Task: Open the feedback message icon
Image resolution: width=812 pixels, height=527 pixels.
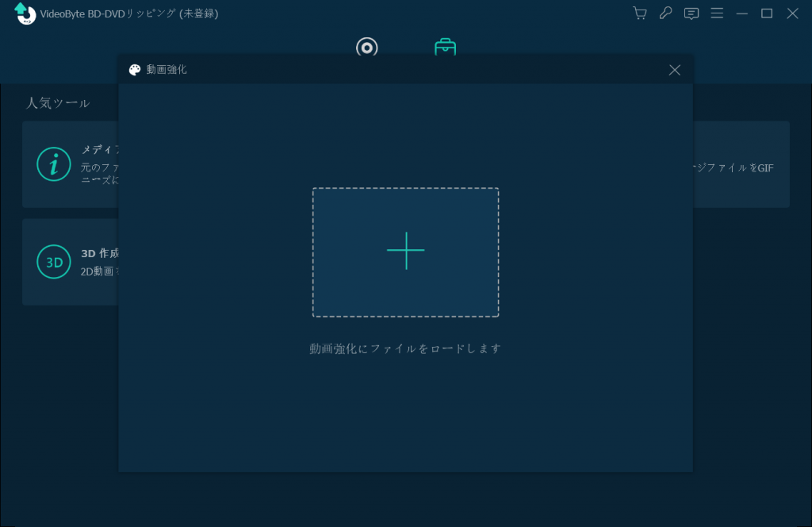Action: (x=691, y=13)
